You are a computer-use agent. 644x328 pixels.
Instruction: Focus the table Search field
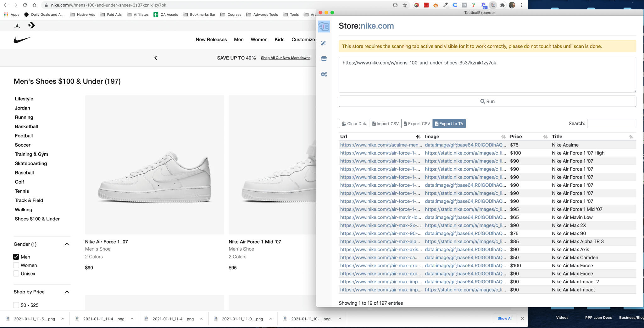[x=612, y=123]
